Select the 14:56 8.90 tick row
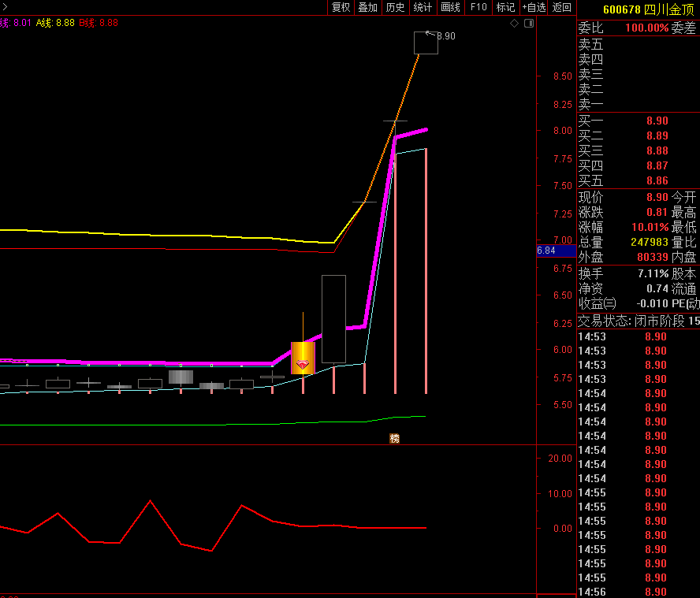 point(639,592)
